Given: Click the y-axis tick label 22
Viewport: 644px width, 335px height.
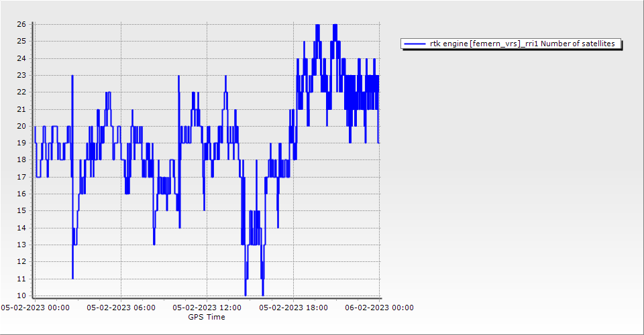Looking at the screenshot, I should [21, 92].
